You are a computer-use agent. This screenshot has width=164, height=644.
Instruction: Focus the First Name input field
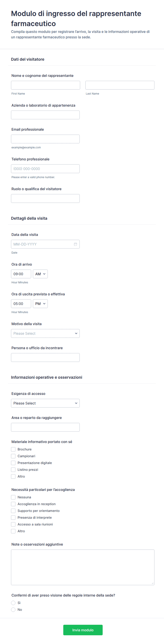(45, 85)
